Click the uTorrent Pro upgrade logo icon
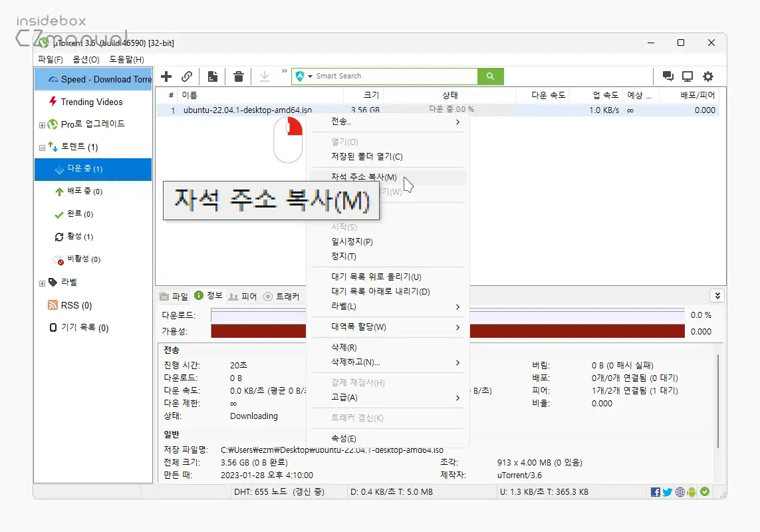The image size is (760, 532). tap(53, 124)
